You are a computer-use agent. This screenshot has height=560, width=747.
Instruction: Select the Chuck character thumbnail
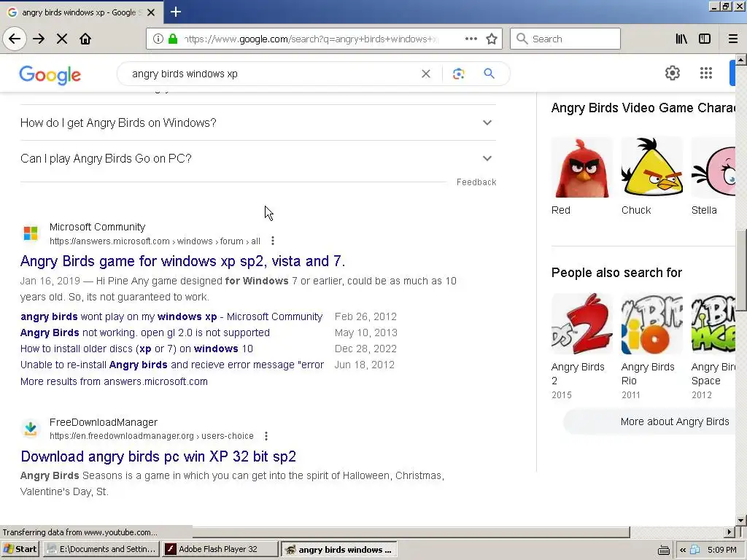[x=651, y=167]
